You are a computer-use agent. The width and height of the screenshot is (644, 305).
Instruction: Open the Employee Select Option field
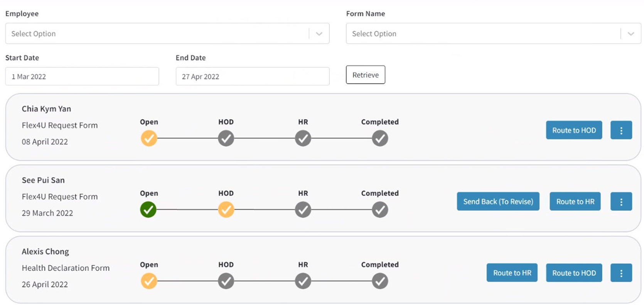coord(167,34)
